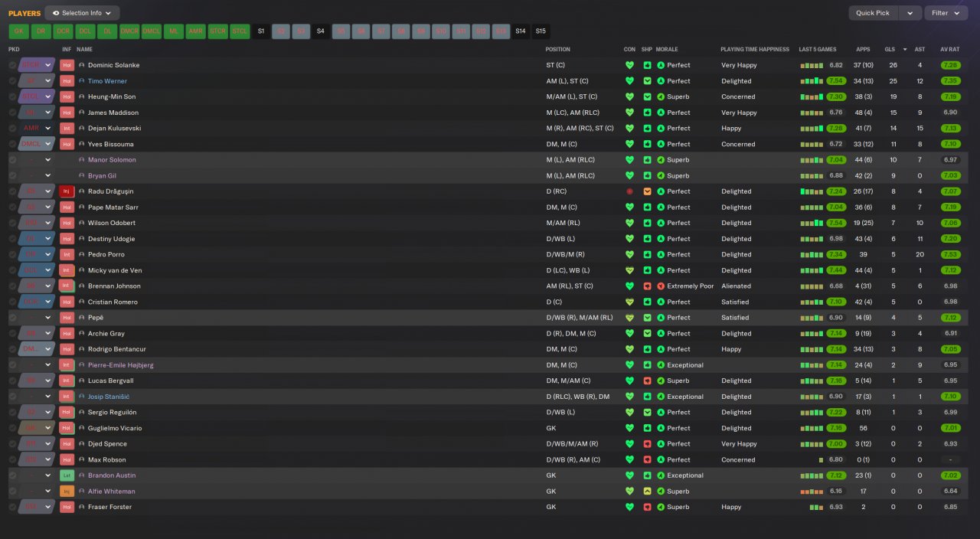Click Brandon Austin's green Lst status badge
This screenshot has width=980, height=539.
(67, 475)
